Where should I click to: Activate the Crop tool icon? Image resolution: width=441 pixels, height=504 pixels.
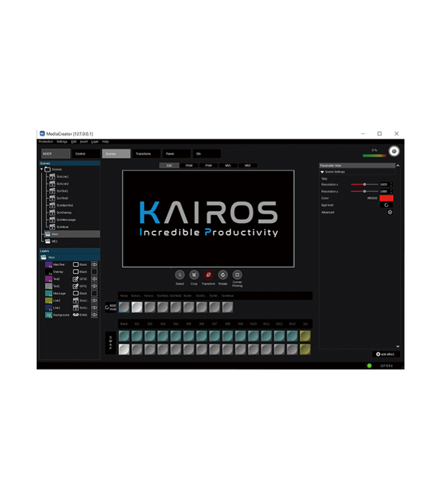tap(194, 275)
